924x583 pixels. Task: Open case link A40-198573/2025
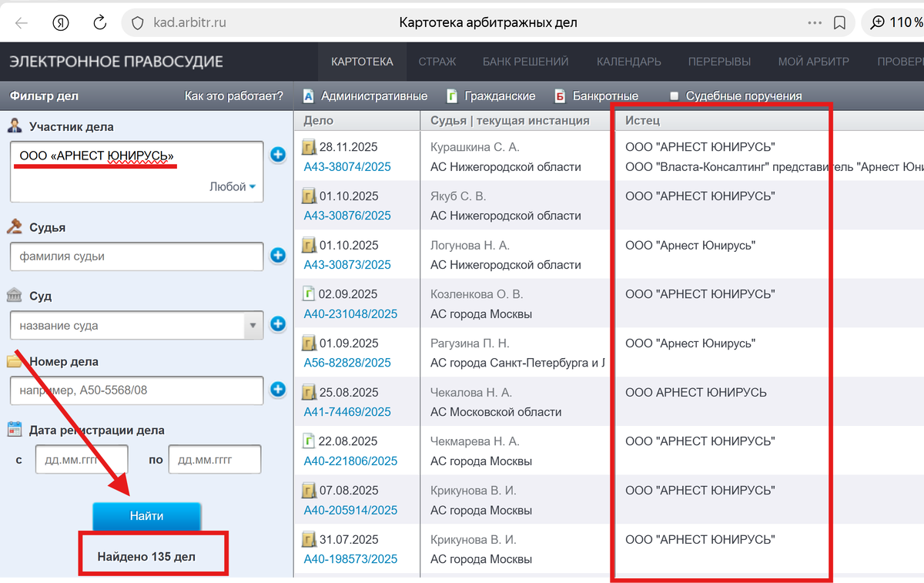350,559
